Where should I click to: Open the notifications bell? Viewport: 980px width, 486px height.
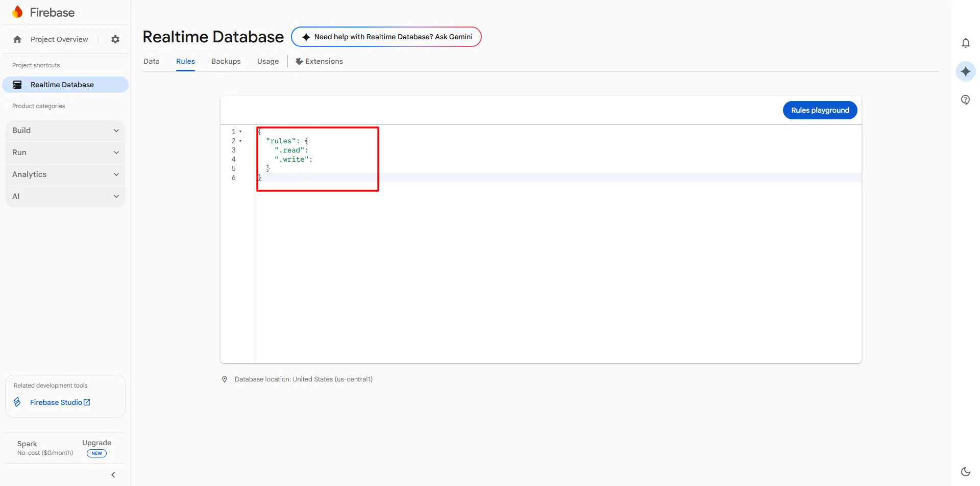click(965, 43)
